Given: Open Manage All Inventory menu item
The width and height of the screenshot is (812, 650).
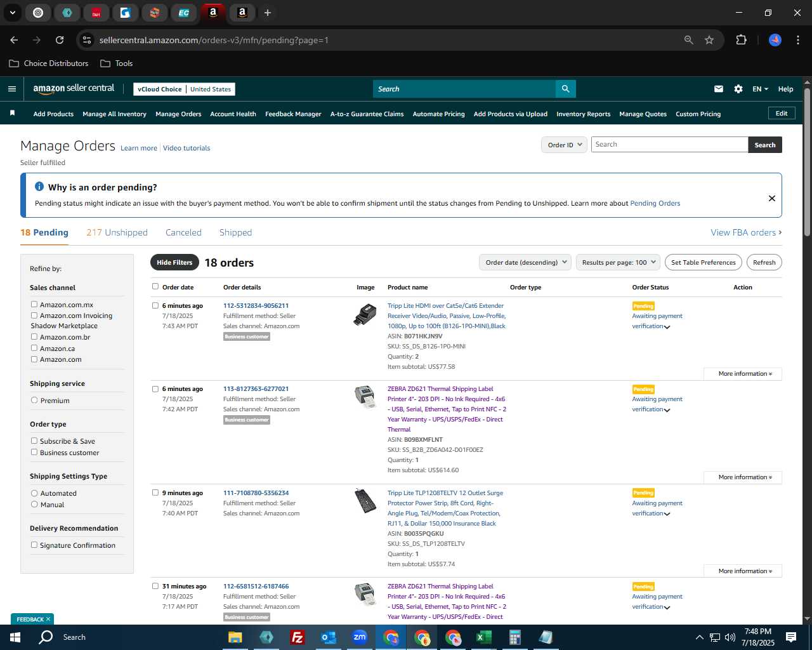Looking at the screenshot, I should (114, 114).
